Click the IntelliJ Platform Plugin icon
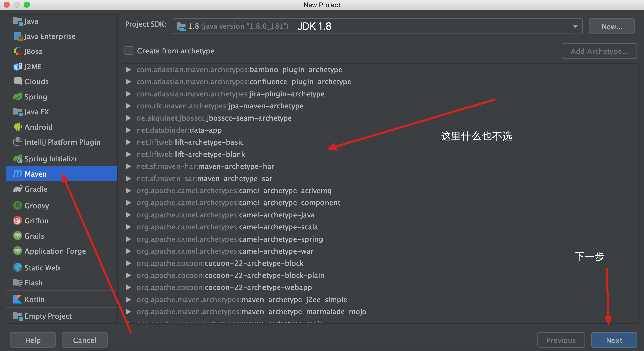This screenshot has height=351, width=644. tap(18, 142)
